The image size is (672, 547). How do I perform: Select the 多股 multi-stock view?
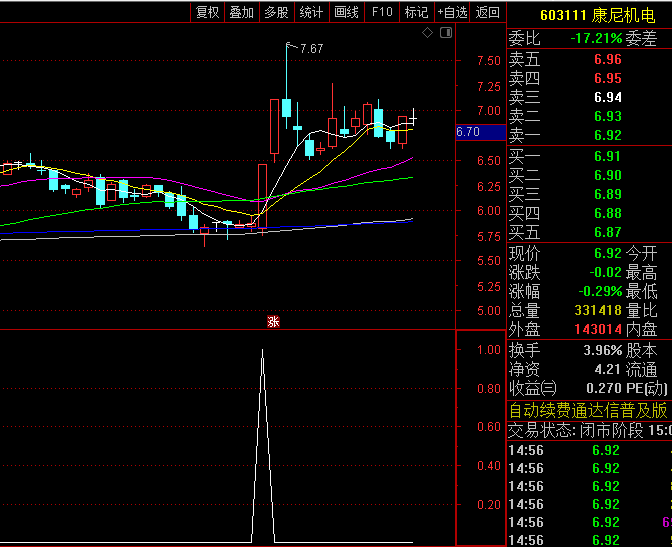[276, 12]
